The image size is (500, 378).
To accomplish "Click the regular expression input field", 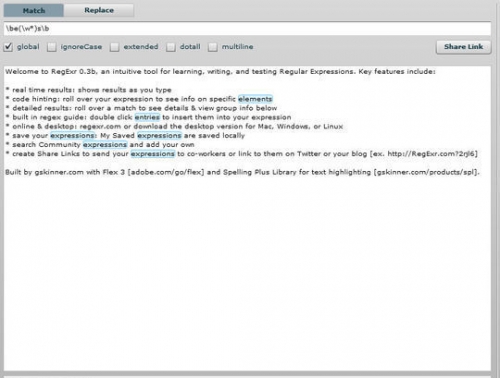I will 247,29.
